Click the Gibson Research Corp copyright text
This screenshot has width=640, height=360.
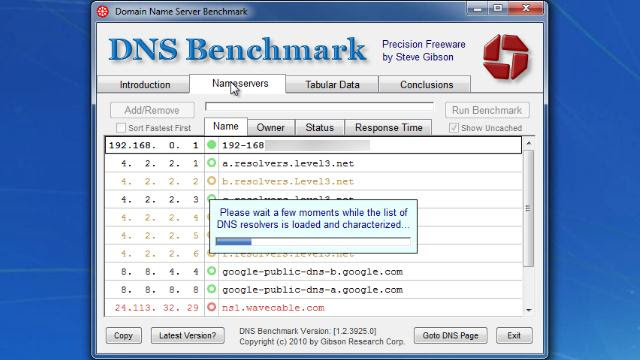pyautogui.click(x=322, y=342)
